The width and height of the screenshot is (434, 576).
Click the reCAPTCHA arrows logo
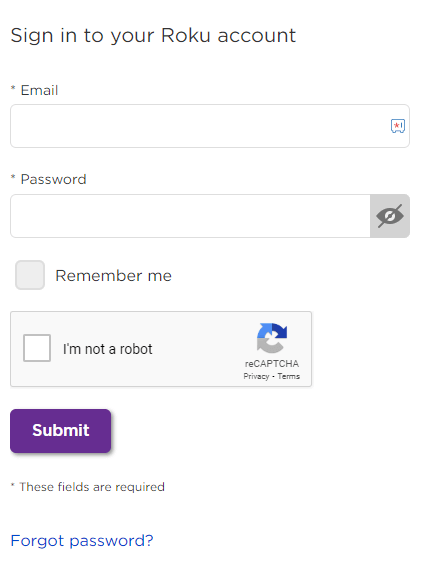coord(272,338)
